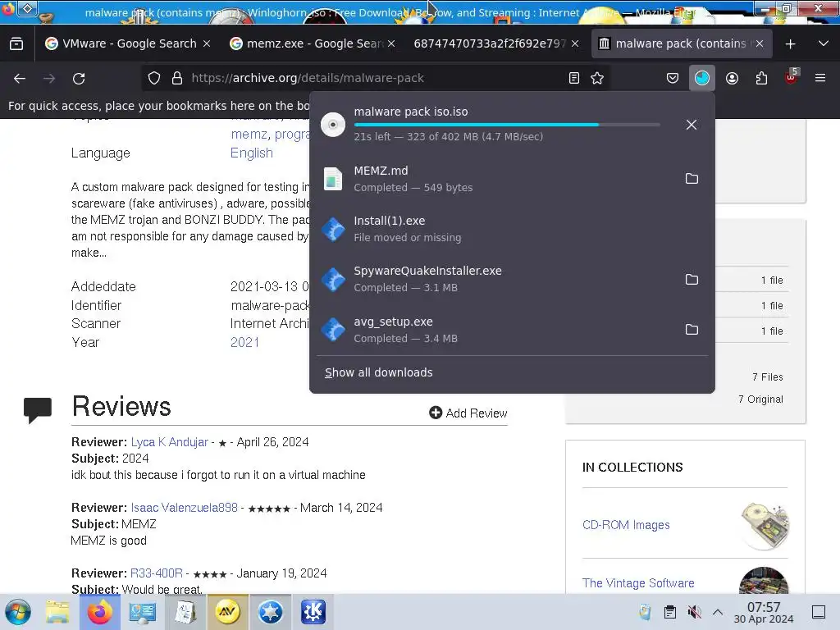840x630 pixels.
Task: Add Review for this item
Action: pos(468,413)
